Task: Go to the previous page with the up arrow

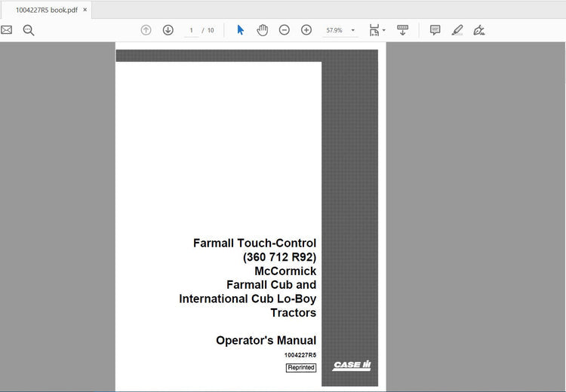Action: 146,30
